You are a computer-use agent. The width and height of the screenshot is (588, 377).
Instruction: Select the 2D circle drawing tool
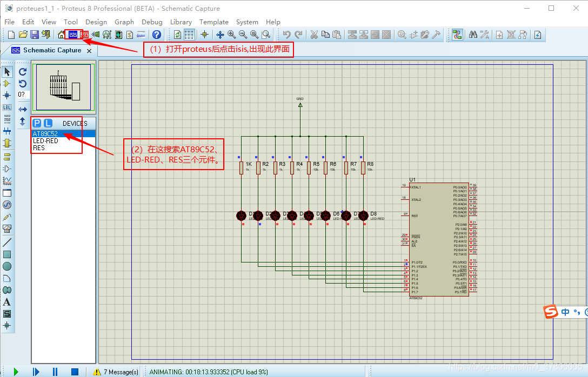point(7,266)
